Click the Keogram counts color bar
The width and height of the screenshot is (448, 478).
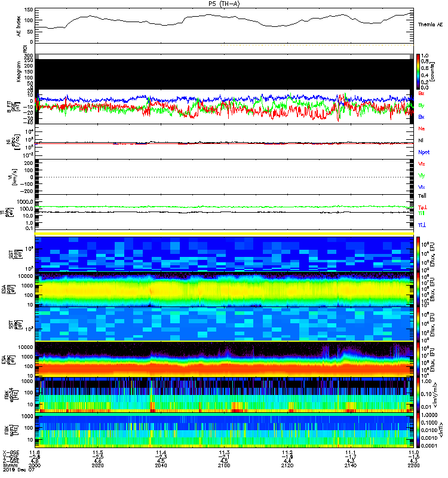419,72
